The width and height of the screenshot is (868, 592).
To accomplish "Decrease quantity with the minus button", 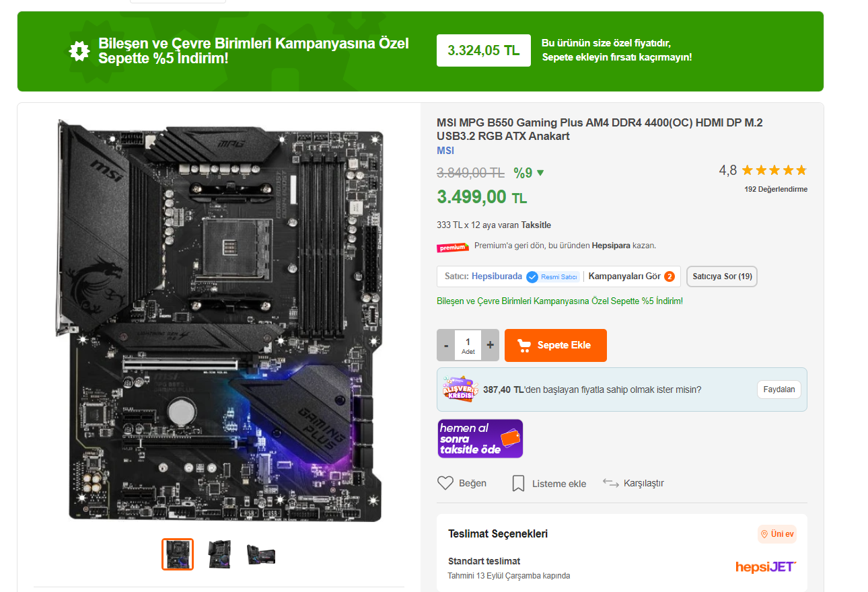I will click(446, 345).
